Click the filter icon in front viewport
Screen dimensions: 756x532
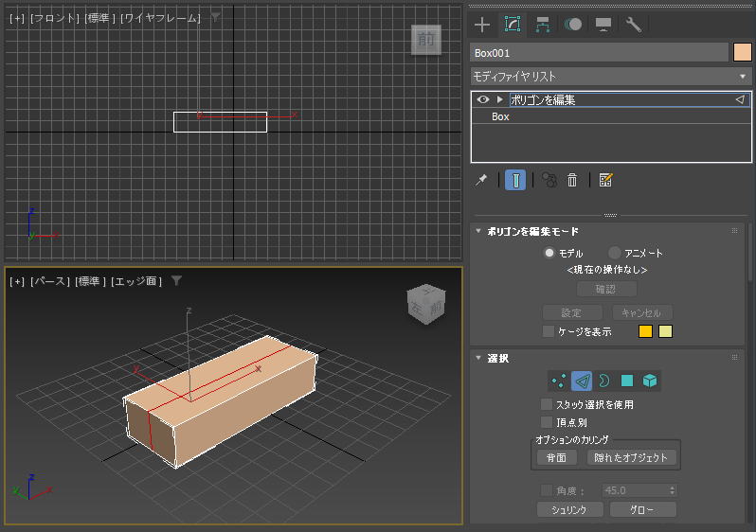pos(215,17)
